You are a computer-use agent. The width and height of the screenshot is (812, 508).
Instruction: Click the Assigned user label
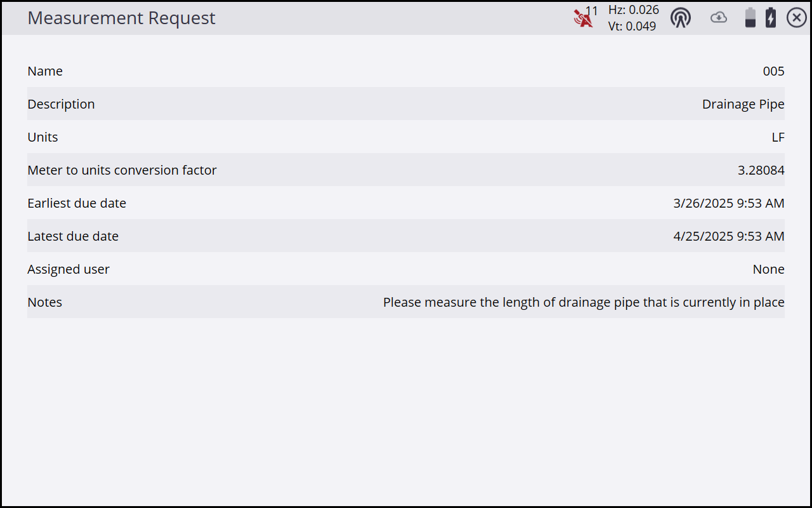(x=69, y=269)
